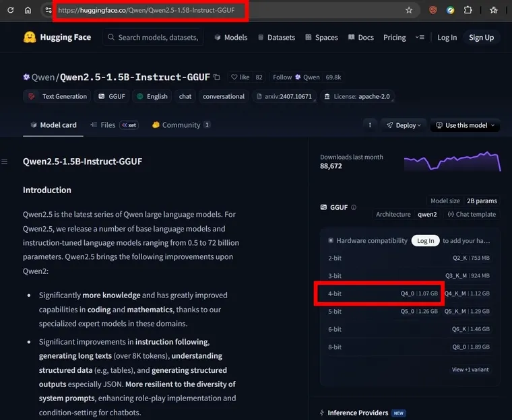512x420 pixels.
Task: Click the View +1 variant button
Action: pos(470,370)
